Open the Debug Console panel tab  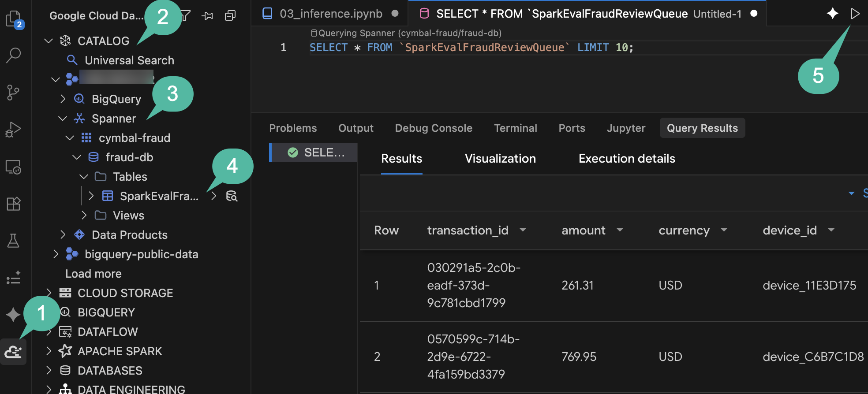[x=434, y=128]
